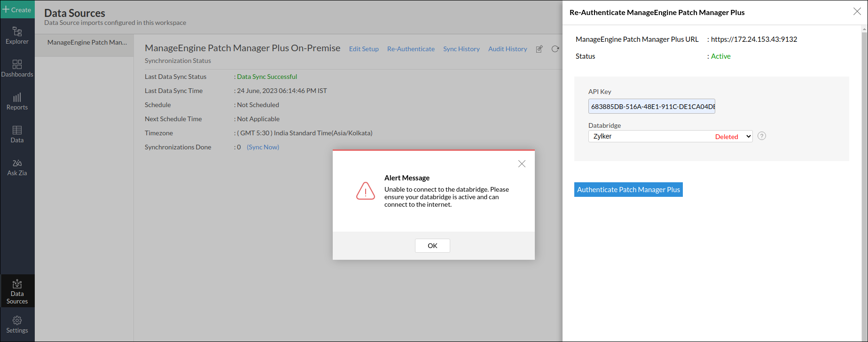Click the Sync History link
The image size is (868, 342).
click(461, 49)
